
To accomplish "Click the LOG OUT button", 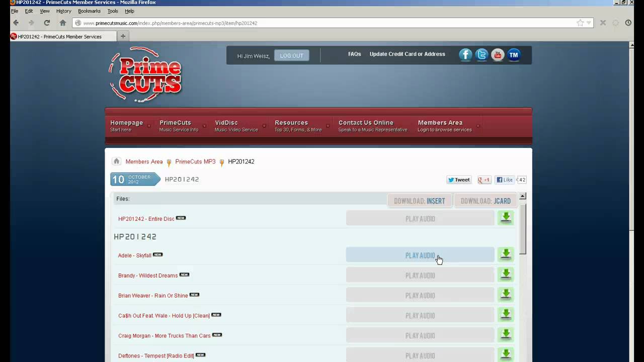I will [292, 56].
